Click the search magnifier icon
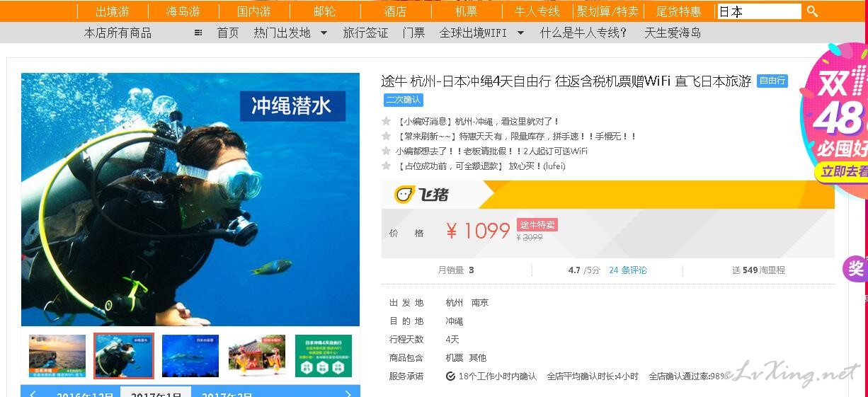The height and width of the screenshot is (397, 868). [812, 11]
